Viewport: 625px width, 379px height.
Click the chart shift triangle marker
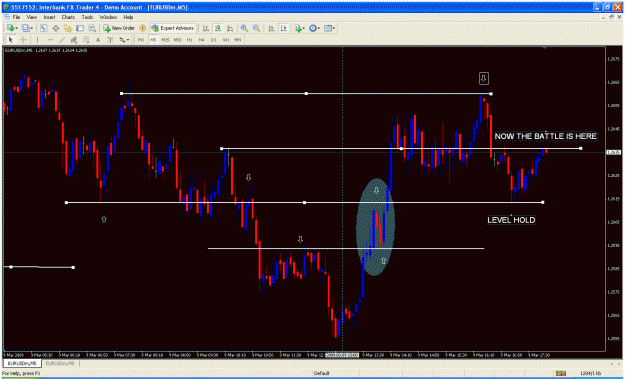coord(544,48)
